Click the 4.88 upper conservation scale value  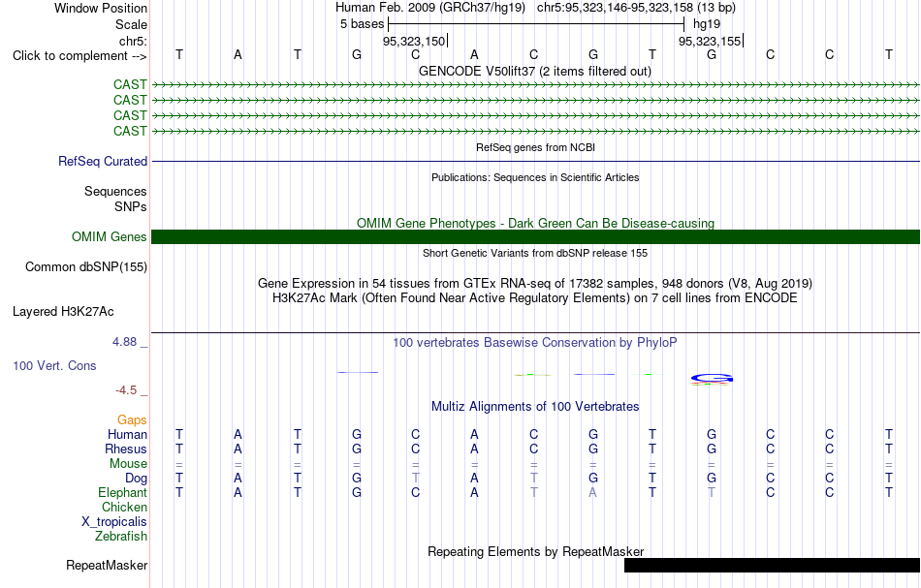[x=124, y=342]
